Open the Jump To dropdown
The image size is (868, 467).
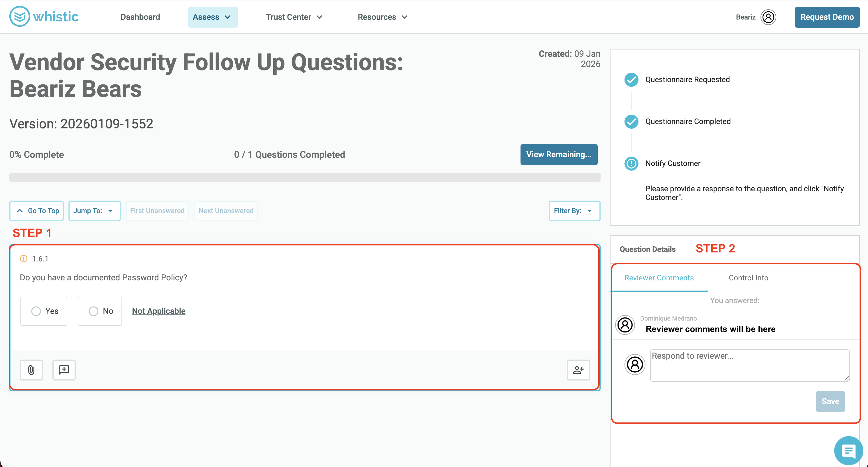(x=94, y=211)
